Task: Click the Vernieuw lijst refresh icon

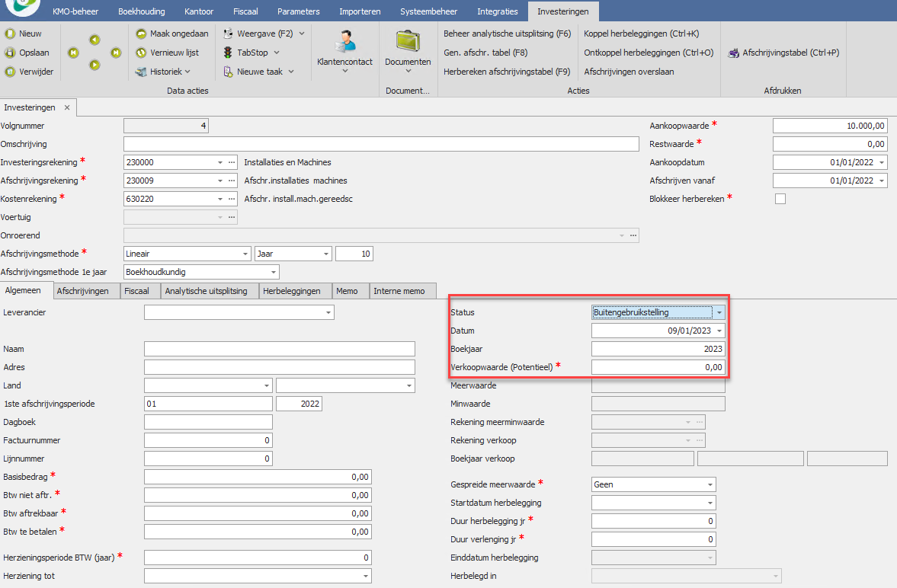Action: tap(142, 53)
